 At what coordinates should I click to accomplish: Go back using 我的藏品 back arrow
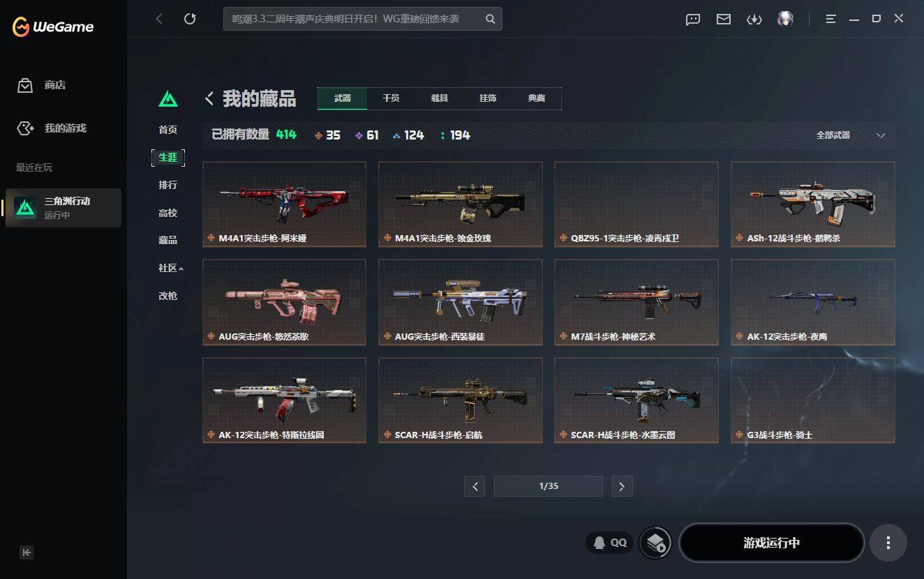209,98
